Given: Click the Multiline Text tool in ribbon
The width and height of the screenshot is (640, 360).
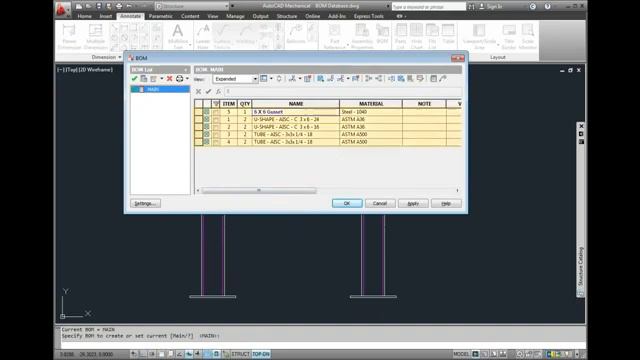Looking at the screenshot, I should click(x=178, y=36).
